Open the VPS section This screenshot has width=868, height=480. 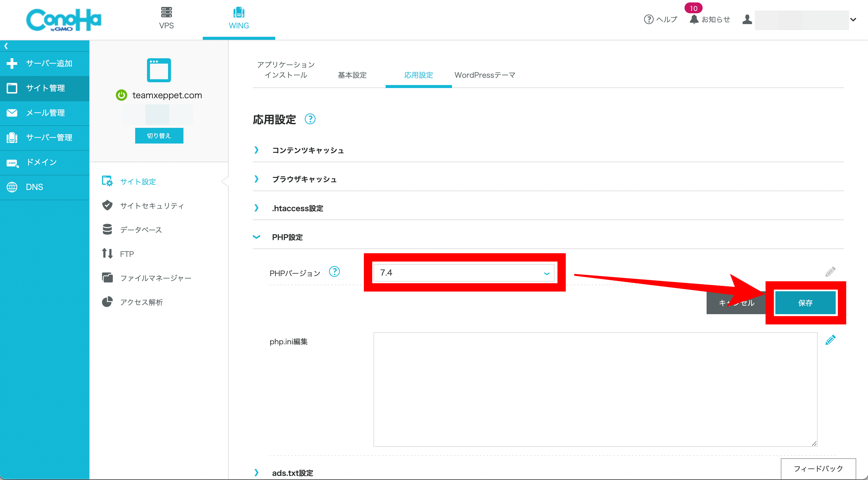[167, 18]
